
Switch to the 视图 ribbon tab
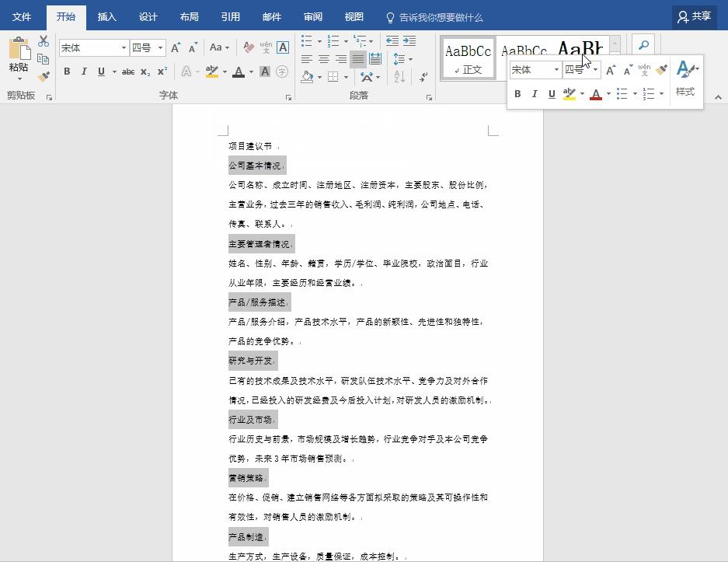(x=354, y=16)
